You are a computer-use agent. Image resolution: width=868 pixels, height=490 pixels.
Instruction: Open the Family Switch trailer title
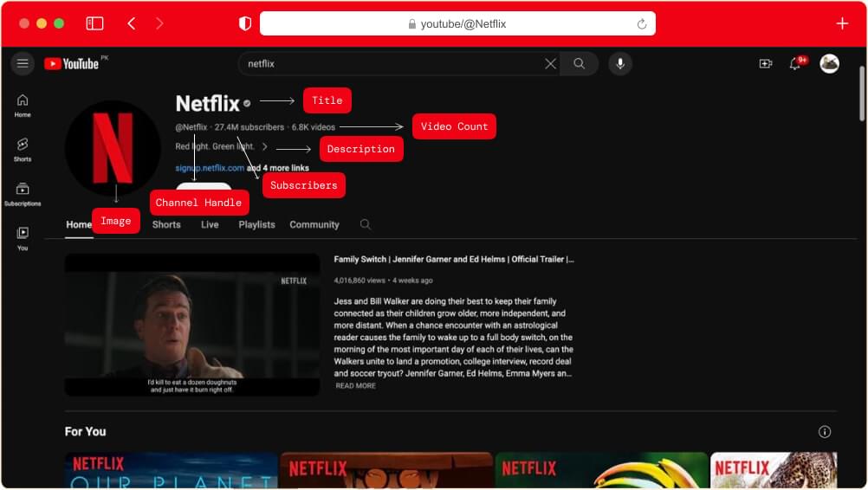pyautogui.click(x=453, y=259)
